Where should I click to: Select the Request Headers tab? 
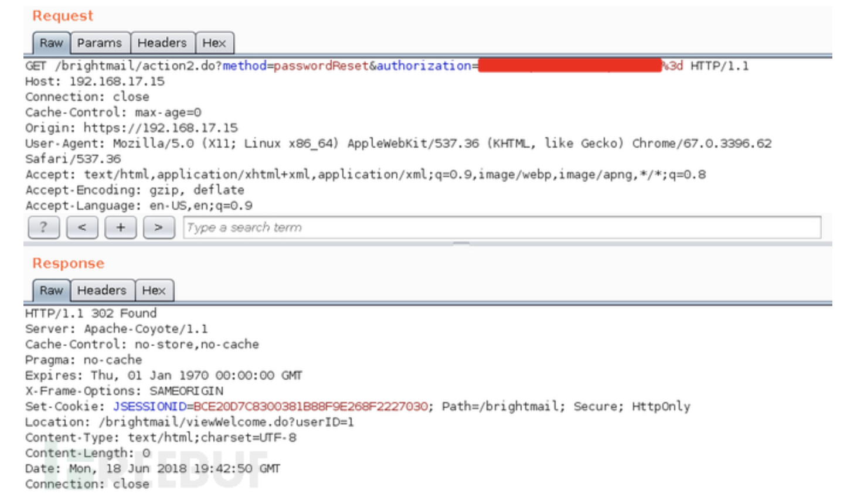coord(162,43)
